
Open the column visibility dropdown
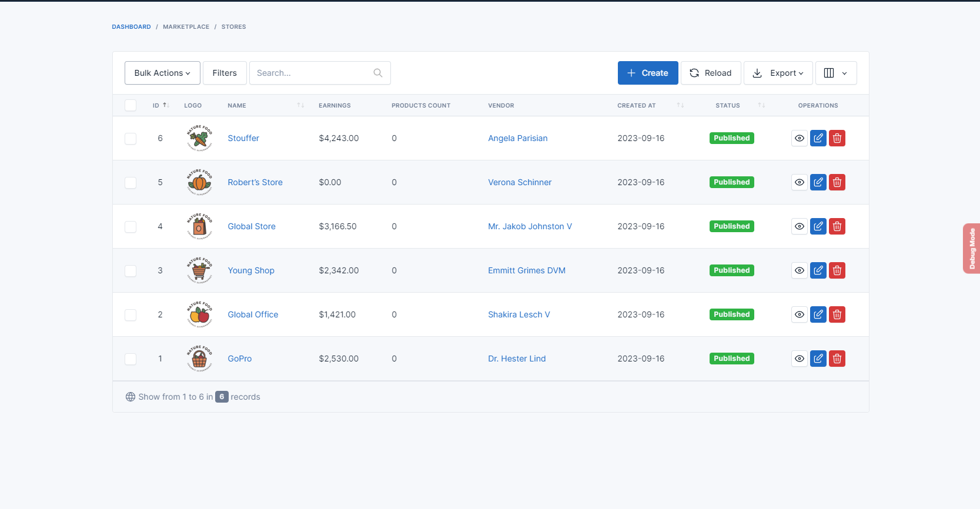click(836, 73)
